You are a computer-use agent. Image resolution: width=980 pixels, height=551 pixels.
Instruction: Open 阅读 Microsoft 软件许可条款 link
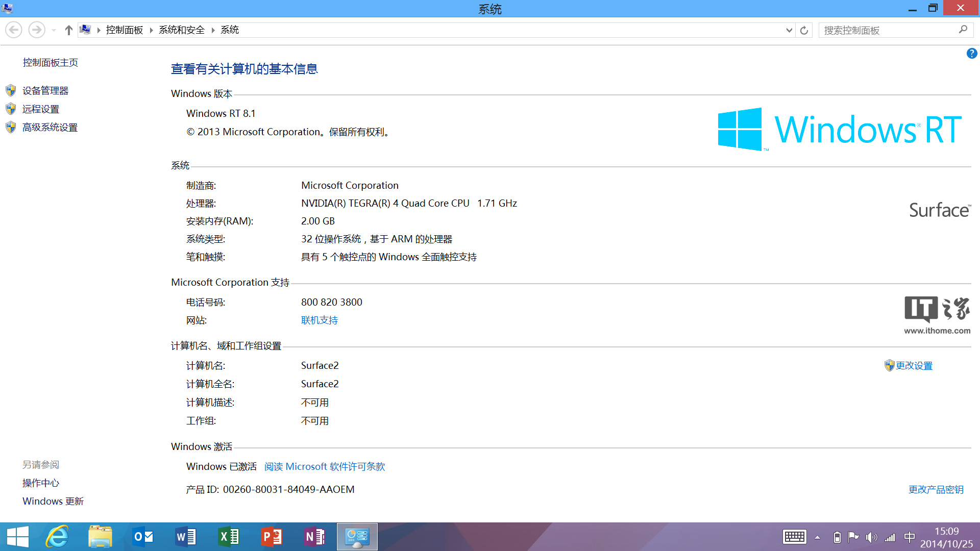tap(325, 467)
